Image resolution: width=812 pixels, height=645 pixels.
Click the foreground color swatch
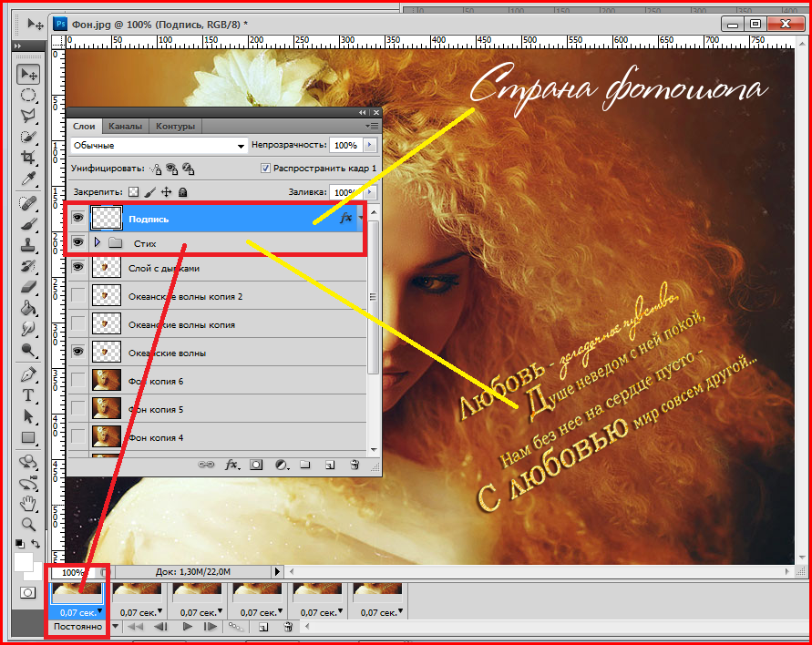click(x=24, y=563)
